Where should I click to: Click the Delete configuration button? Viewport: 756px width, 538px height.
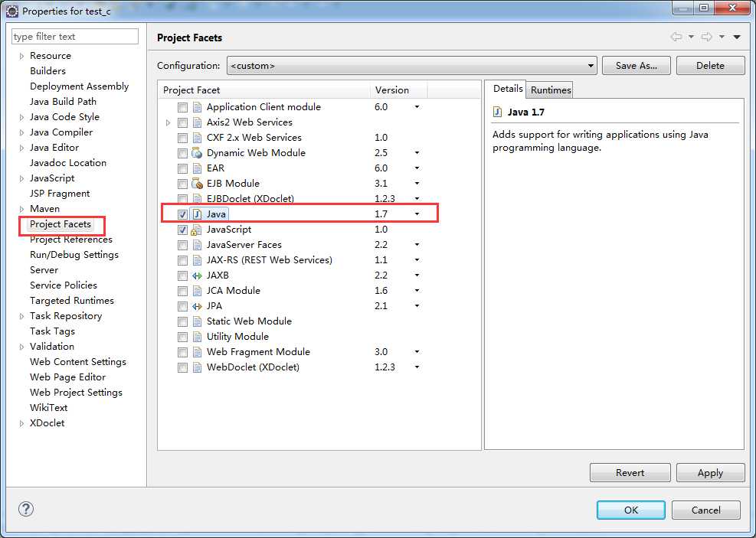(x=710, y=66)
